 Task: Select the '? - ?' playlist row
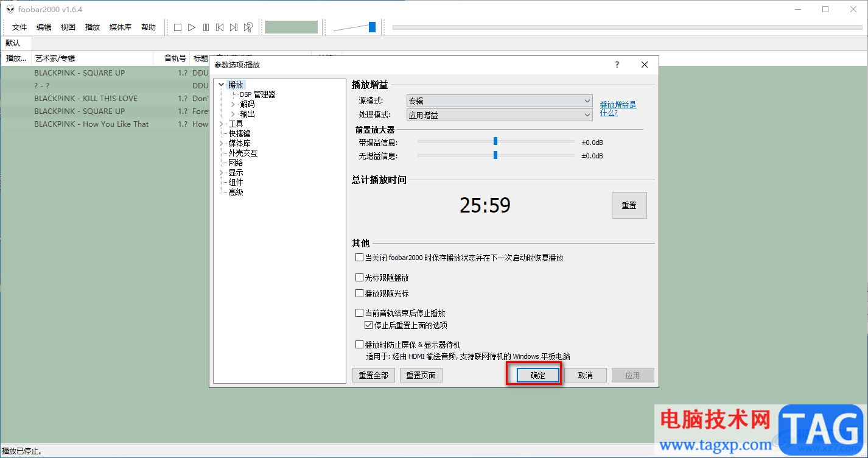105,86
